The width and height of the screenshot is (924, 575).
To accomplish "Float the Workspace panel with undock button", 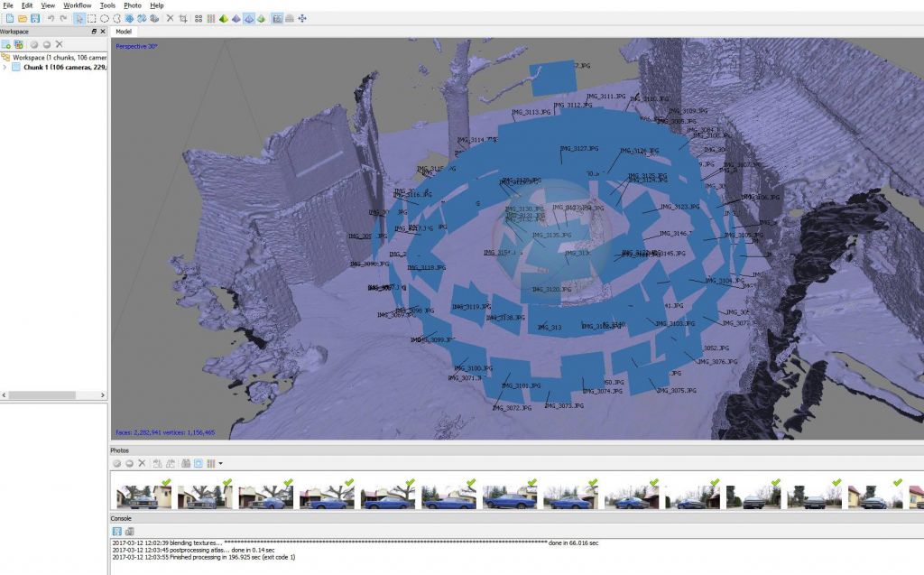I will coord(95,32).
